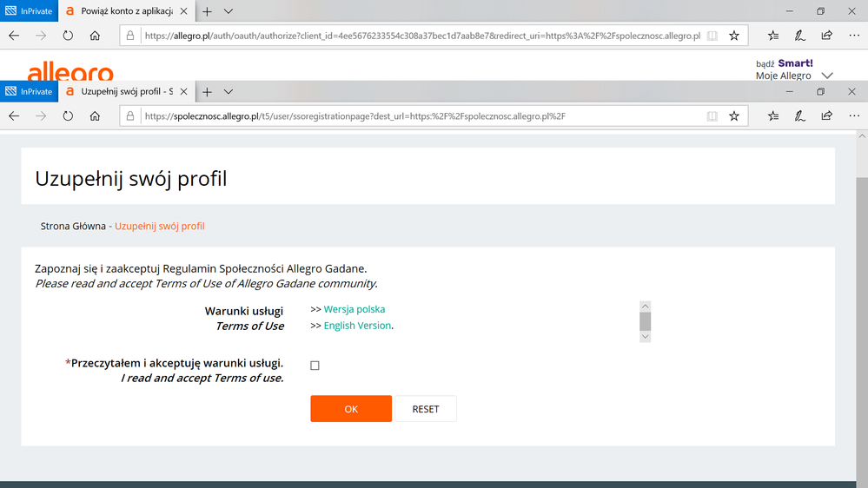Close the Uzupełnij swój profil tab
868x488 pixels.
pyautogui.click(x=184, y=91)
